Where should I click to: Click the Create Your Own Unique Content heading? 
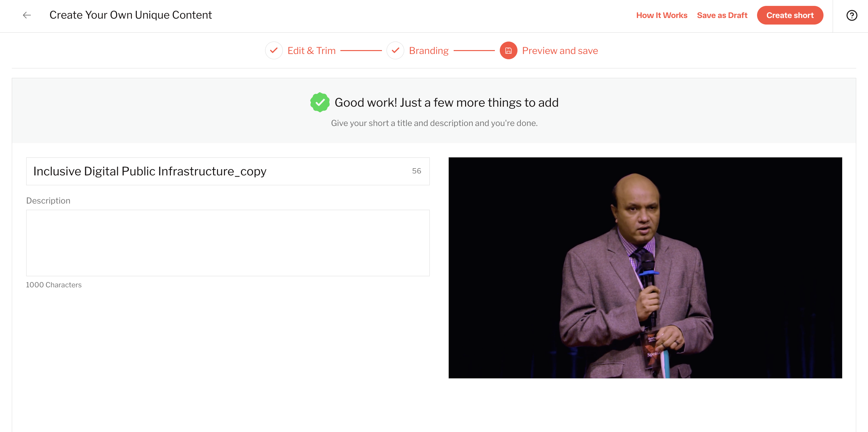[131, 15]
